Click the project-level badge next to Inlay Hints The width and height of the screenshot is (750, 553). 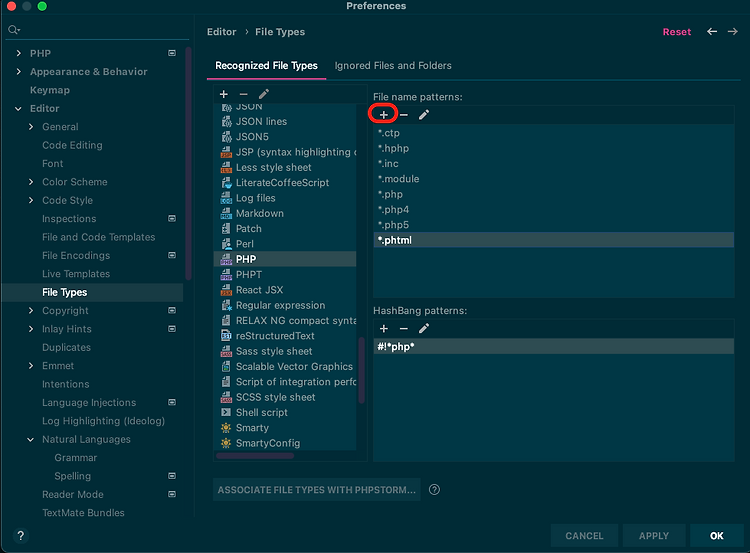click(x=172, y=329)
